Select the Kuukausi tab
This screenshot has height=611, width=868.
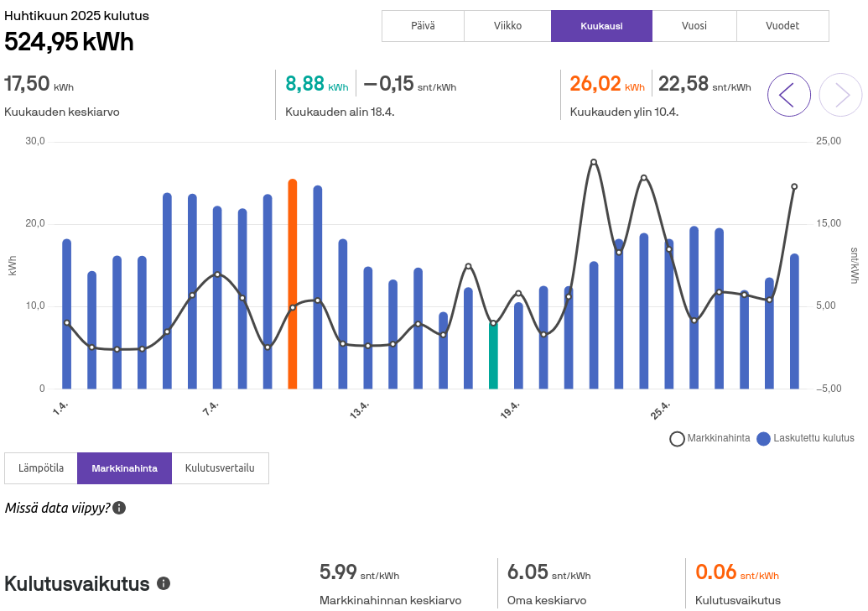601,26
